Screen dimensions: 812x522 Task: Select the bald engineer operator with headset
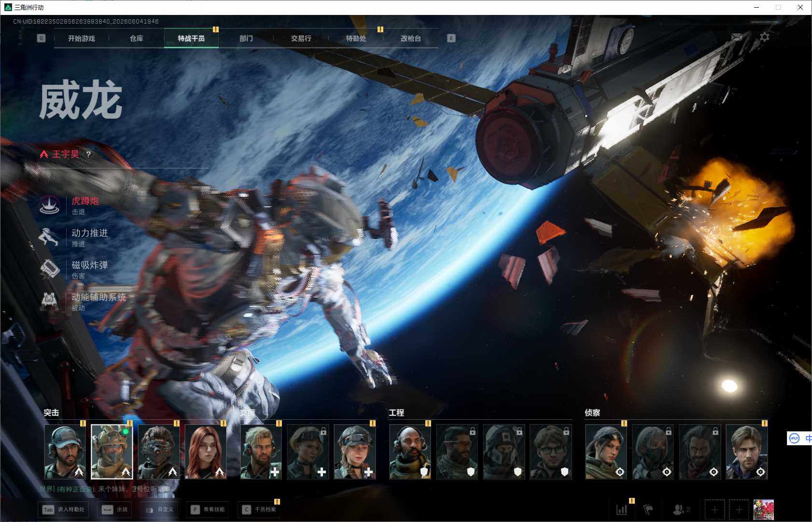410,452
